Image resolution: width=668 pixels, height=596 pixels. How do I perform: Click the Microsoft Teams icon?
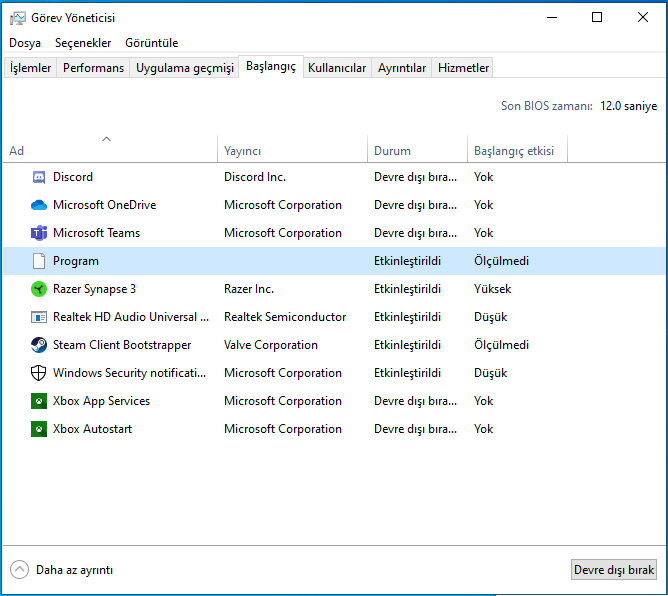tap(39, 233)
